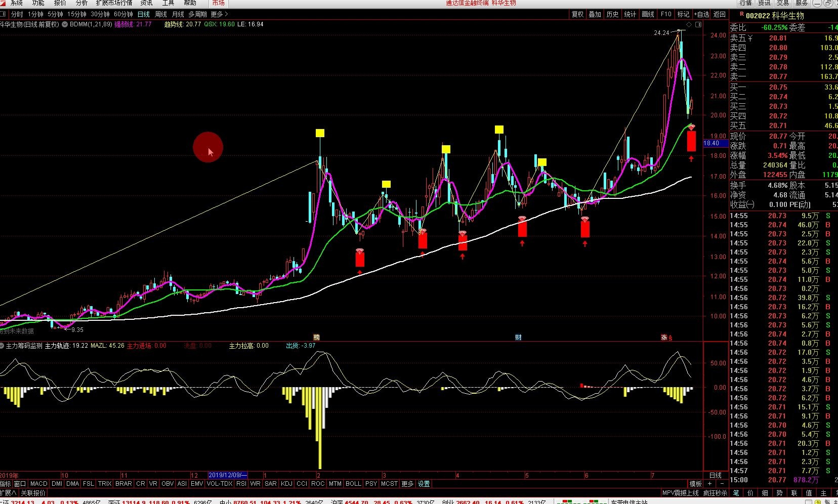
Task: Open the 分析 menu in the menu bar
Action: coord(81,3)
